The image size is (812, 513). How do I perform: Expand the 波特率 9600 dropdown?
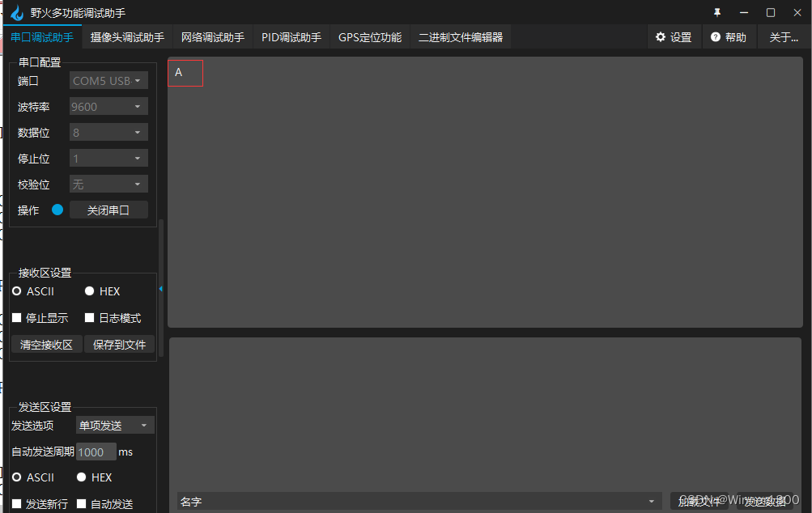coord(108,107)
